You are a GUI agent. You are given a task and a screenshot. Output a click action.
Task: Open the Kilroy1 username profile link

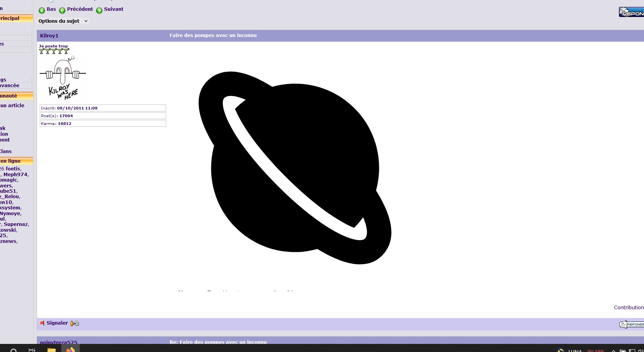click(49, 35)
